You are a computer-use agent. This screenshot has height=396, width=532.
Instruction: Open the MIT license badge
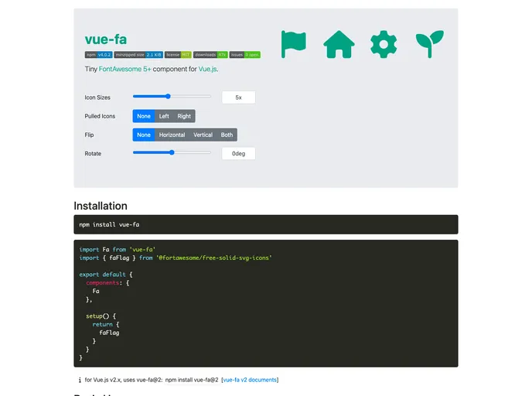click(x=178, y=55)
